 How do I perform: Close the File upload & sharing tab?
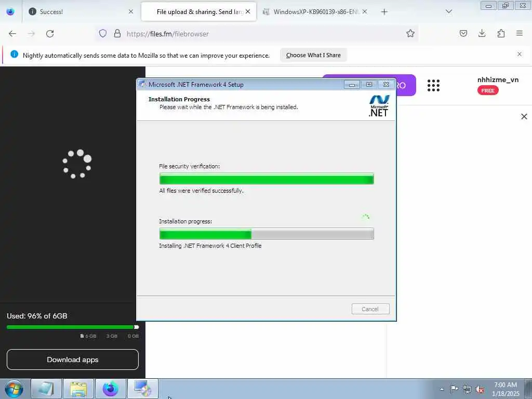pyautogui.click(x=248, y=12)
